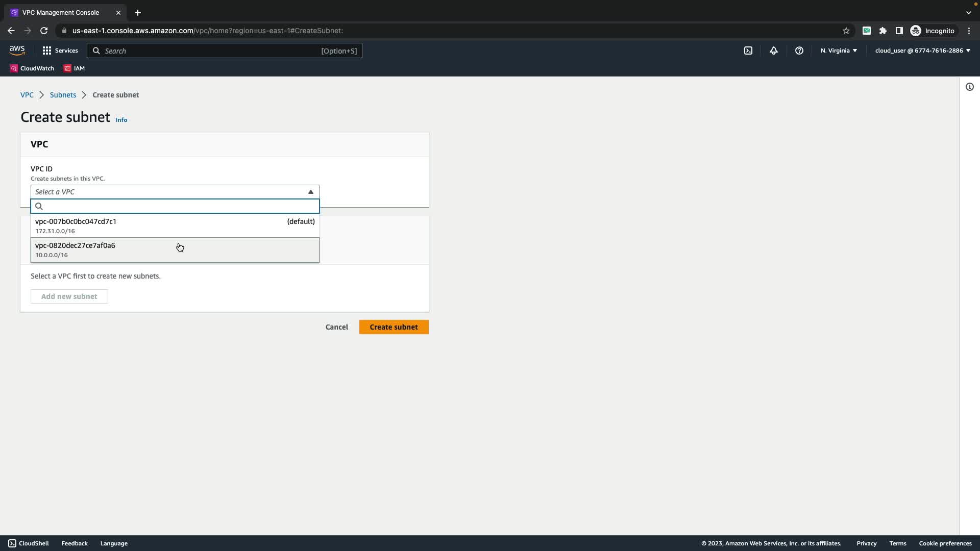The image size is (980, 551).
Task: Open the info panel icon at right edge
Action: 969,87
